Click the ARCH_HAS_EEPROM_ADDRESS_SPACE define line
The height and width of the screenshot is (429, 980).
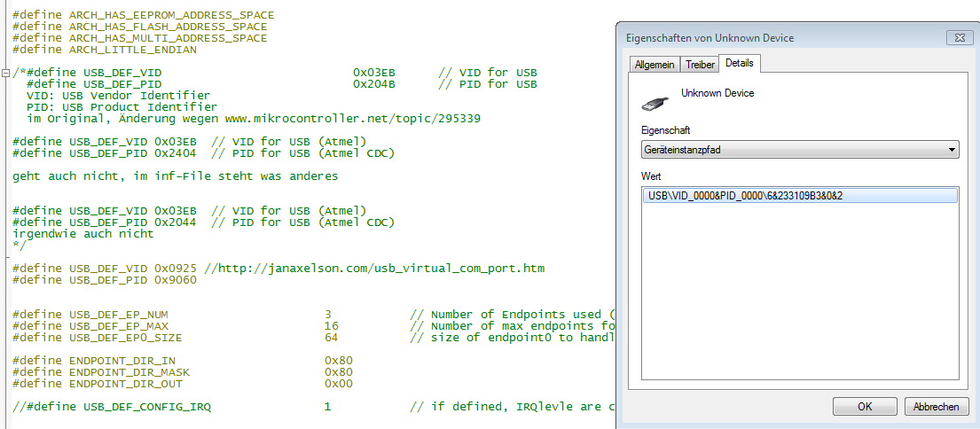click(143, 15)
